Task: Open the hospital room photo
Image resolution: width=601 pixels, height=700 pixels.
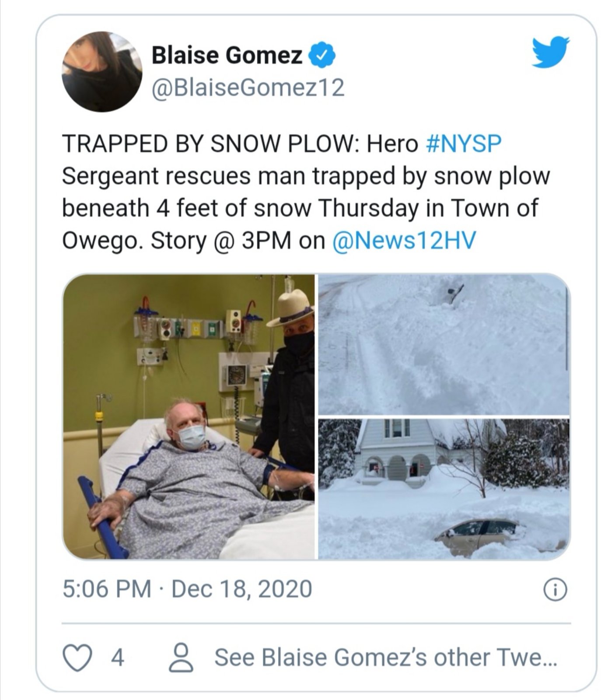Action: (x=189, y=416)
